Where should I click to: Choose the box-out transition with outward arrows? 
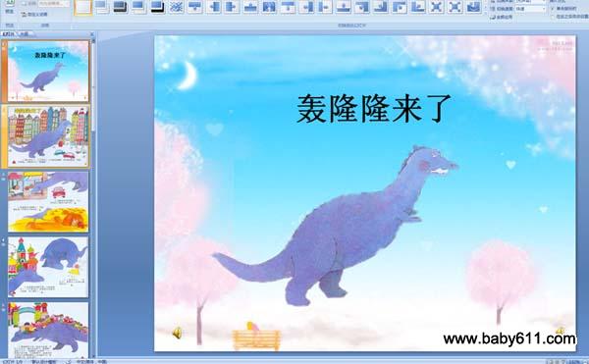pyautogui.click(x=455, y=7)
